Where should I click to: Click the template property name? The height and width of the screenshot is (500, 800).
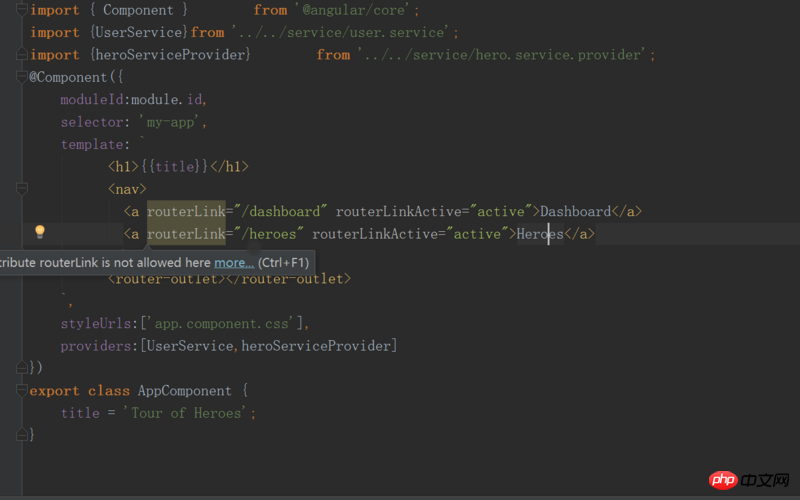click(92, 144)
